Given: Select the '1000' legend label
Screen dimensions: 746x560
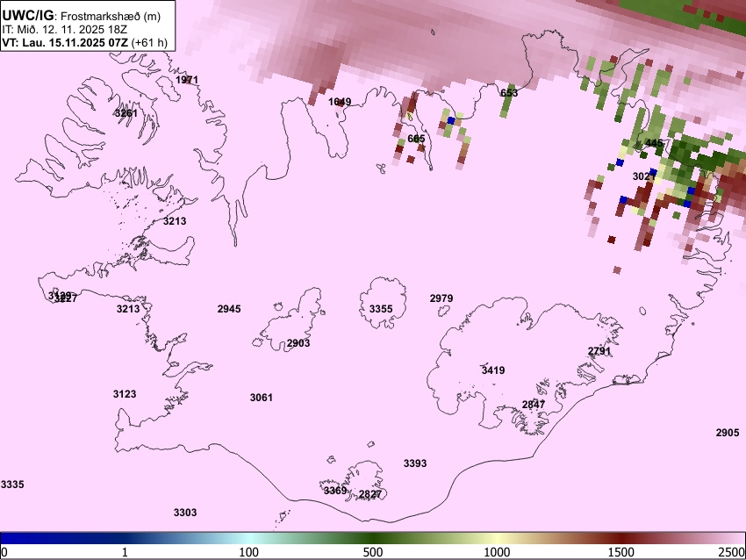Looking at the screenshot, I should click(497, 552).
